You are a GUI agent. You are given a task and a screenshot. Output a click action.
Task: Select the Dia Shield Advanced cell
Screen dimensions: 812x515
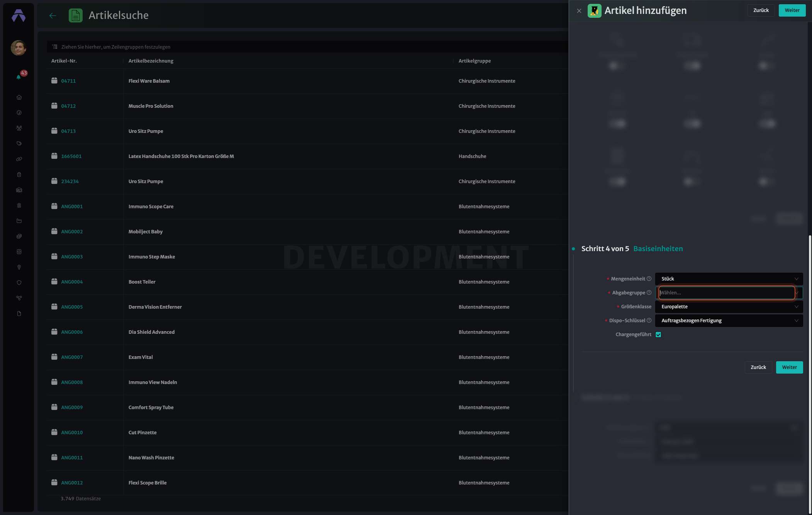pyautogui.click(x=288, y=332)
